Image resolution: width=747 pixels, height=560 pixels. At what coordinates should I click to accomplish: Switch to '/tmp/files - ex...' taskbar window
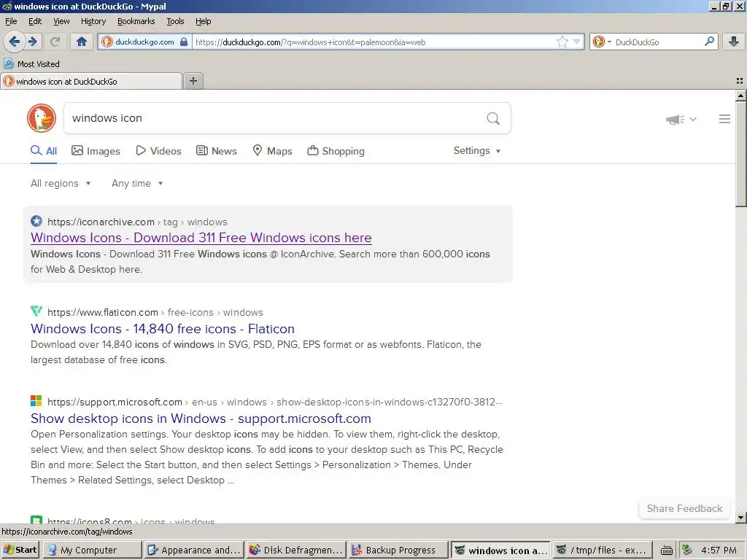[602, 550]
